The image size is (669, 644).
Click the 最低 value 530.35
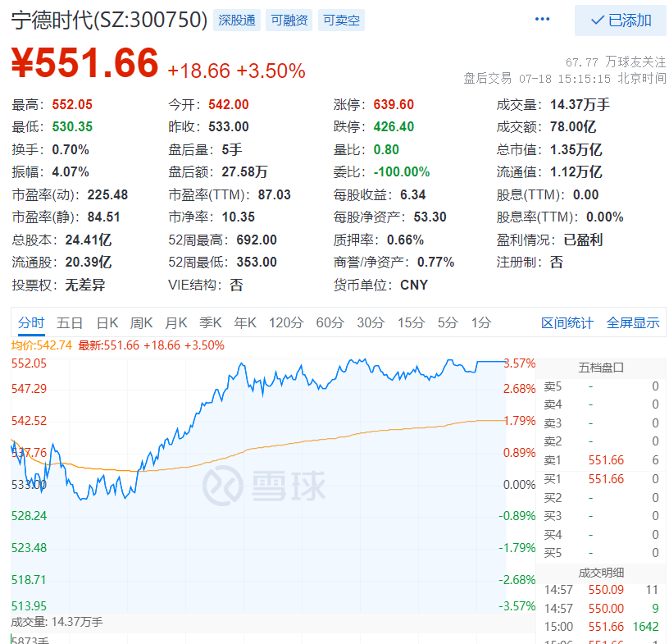coord(72,127)
